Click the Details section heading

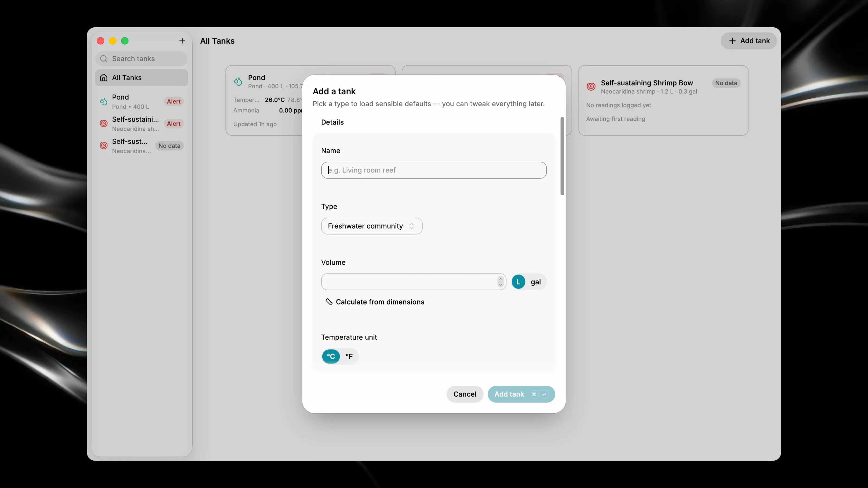click(x=332, y=122)
